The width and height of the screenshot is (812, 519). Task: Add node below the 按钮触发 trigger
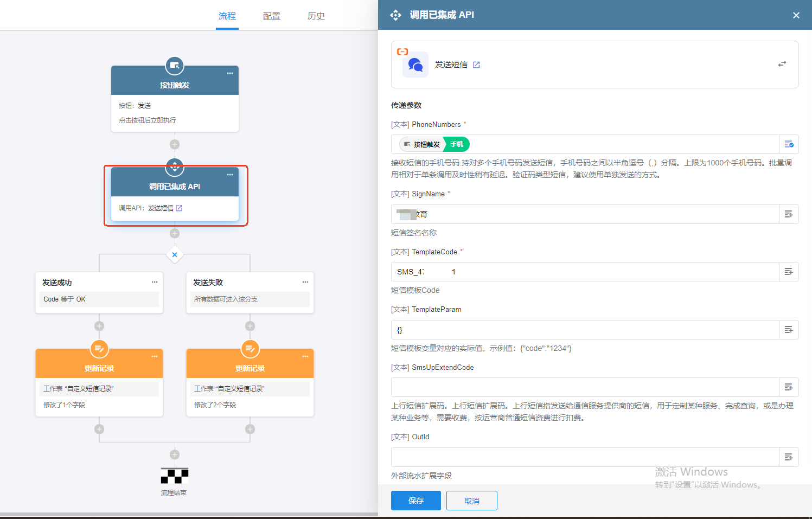click(x=175, y=144)
